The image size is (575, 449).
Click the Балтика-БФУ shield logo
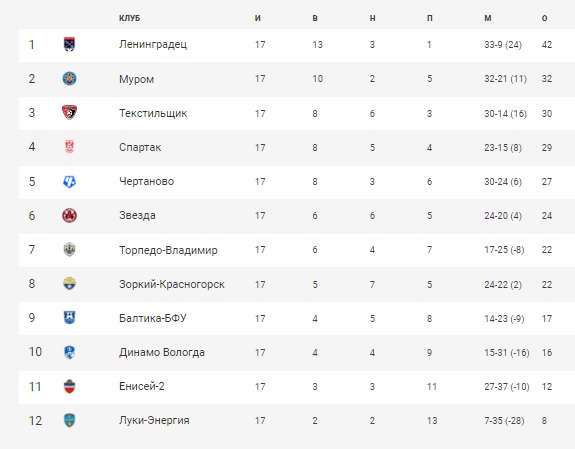69,318
